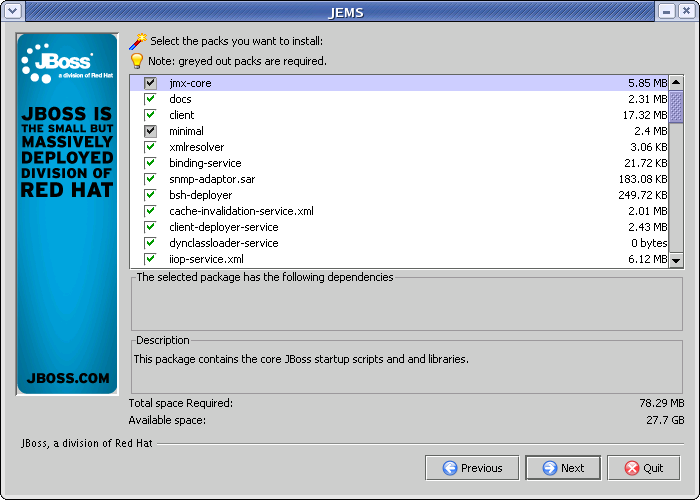Click the light bulb note icon
The width and height of the screenshot is (700, 500).
tap(137, 61)
